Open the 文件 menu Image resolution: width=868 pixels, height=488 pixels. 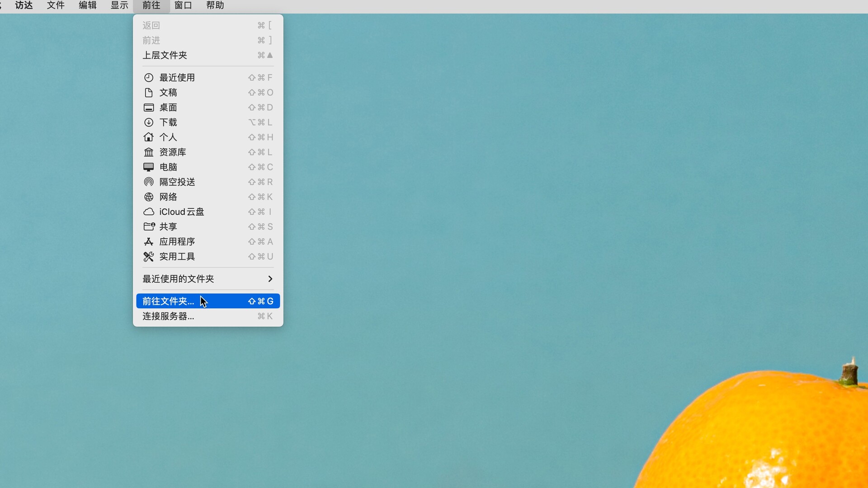(x=56, y=5)
